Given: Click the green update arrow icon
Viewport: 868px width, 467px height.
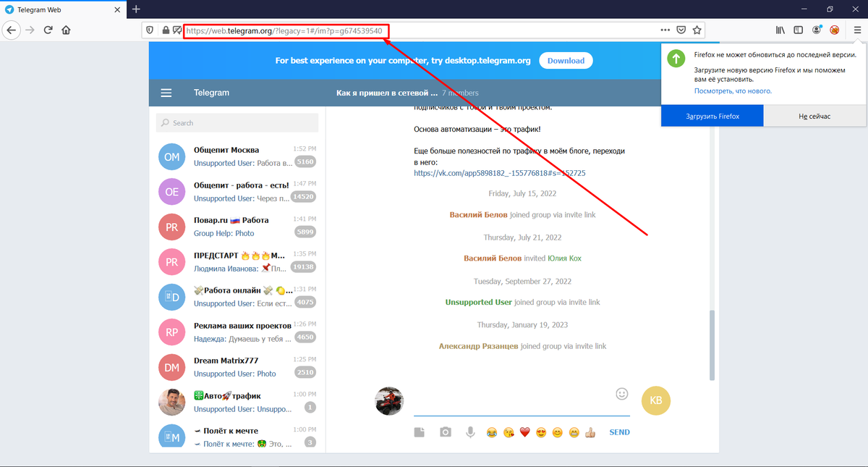Looking at the screenshot, I should (675, 59).
